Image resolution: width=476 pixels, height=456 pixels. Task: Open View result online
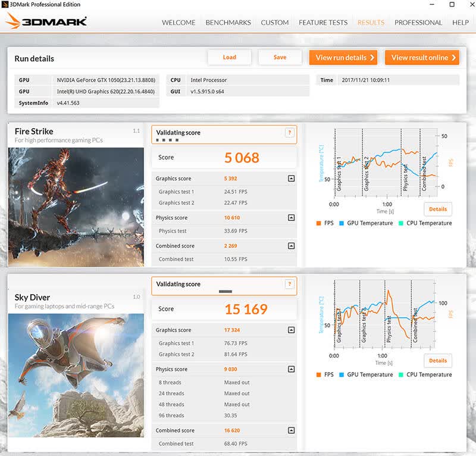click(422, 57)
